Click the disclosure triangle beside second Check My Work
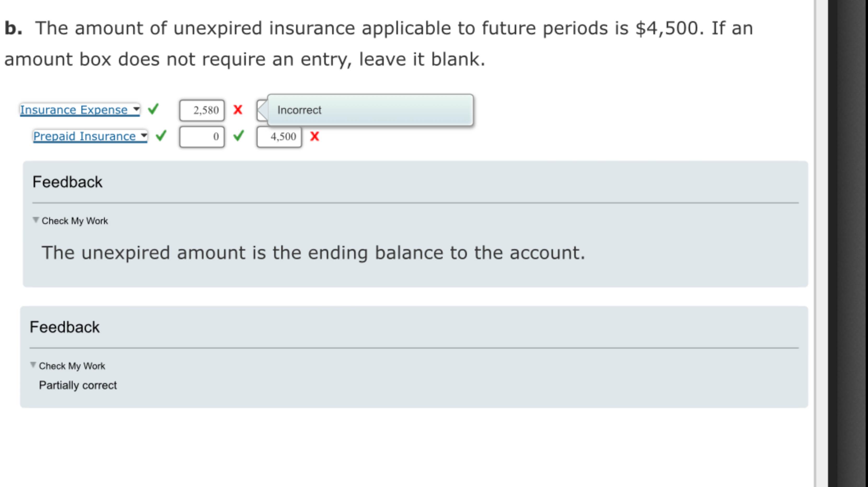 click(x=33, y=365)
